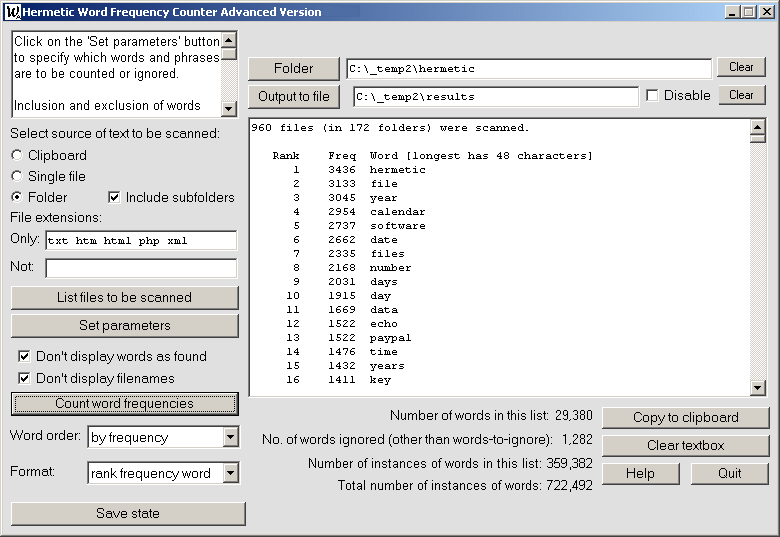The image size is (780, 537).
Task: Click the Clear textbox button
Action: pos(685,445)
